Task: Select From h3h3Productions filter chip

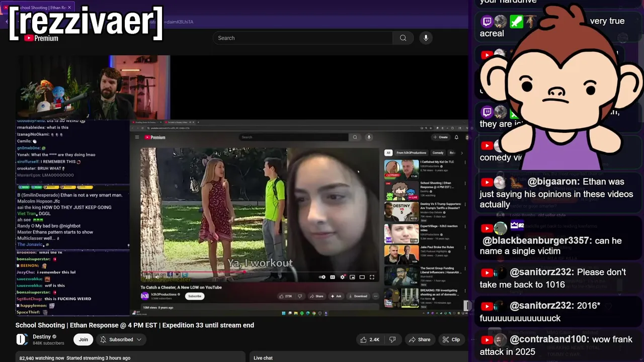Action: (x=411, y=153)
